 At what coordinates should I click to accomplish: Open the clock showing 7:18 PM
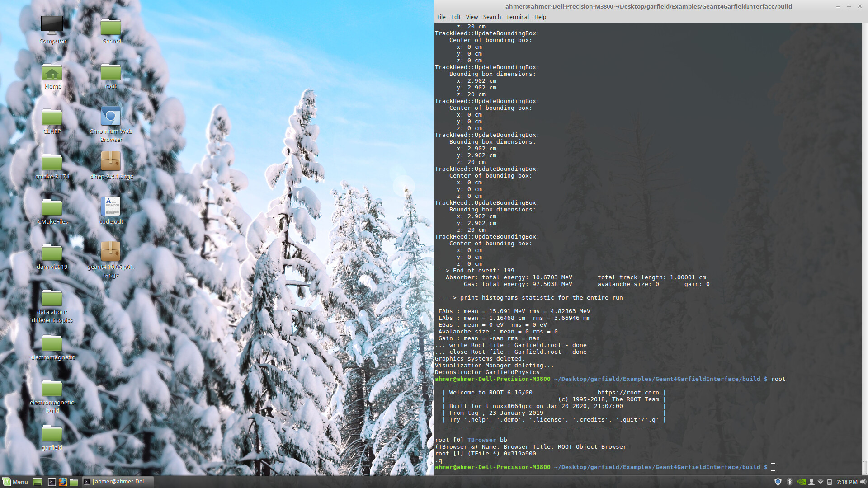[x=847, y=482]
